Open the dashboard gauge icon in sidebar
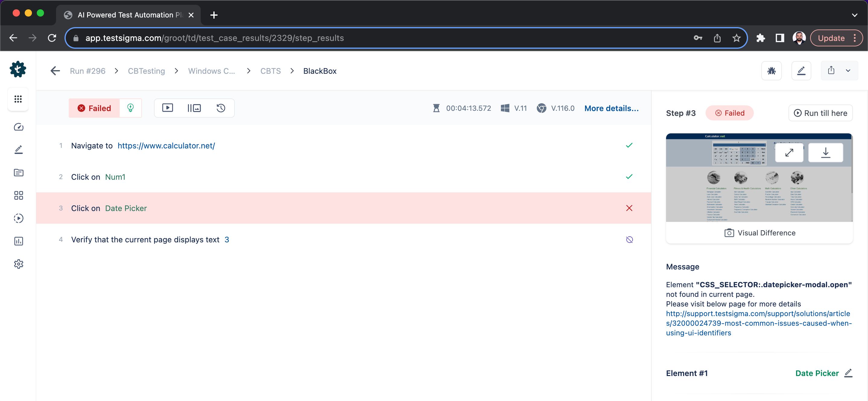The image size is (868, 401). point(18,127)
